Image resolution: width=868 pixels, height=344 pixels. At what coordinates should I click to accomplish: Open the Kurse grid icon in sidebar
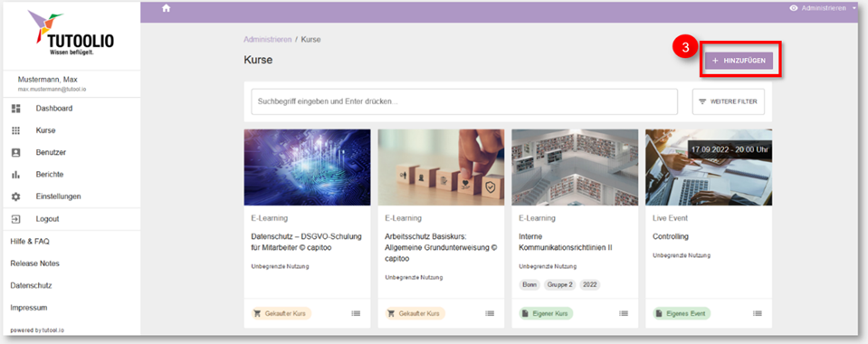tap(15, 130)
